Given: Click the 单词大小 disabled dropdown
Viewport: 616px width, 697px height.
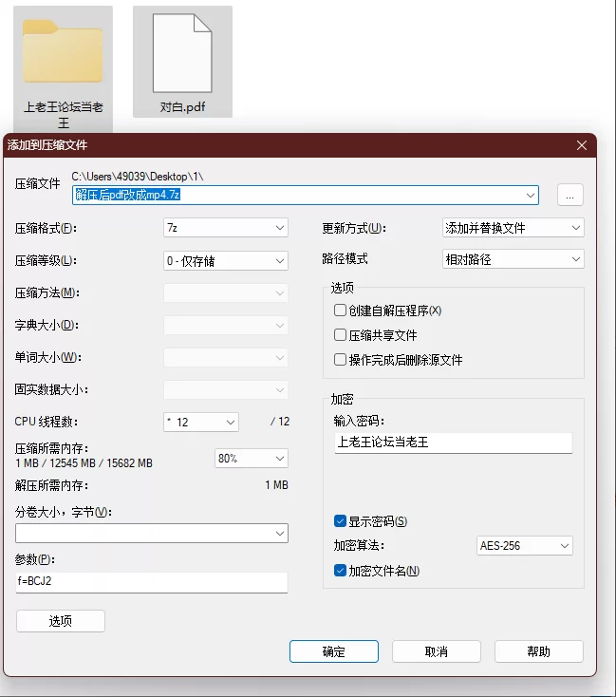Looking at the screenshot, I should (x=226, y=358).
